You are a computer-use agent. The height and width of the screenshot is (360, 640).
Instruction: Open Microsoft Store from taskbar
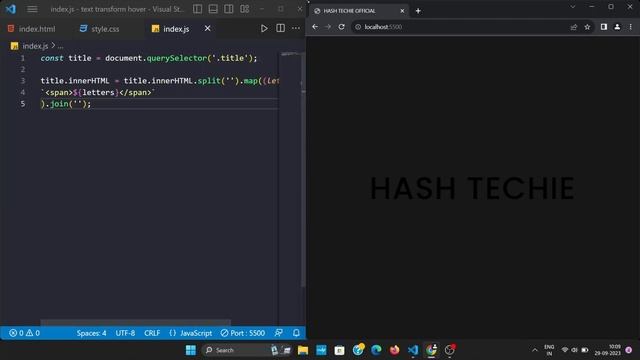tap(339, 350)
